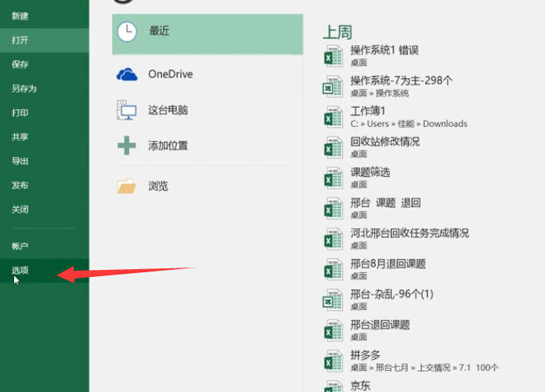The image size is (545, 392).
Task: Click the Excel icon of 邢台退回课题
Action: pos(334,330)
